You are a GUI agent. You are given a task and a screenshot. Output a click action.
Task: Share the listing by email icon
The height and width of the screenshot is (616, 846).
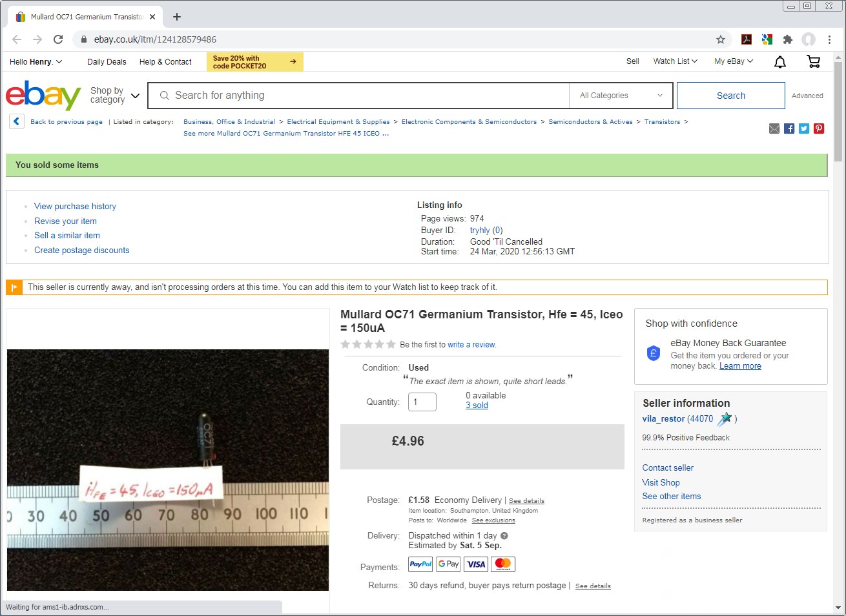774,128
